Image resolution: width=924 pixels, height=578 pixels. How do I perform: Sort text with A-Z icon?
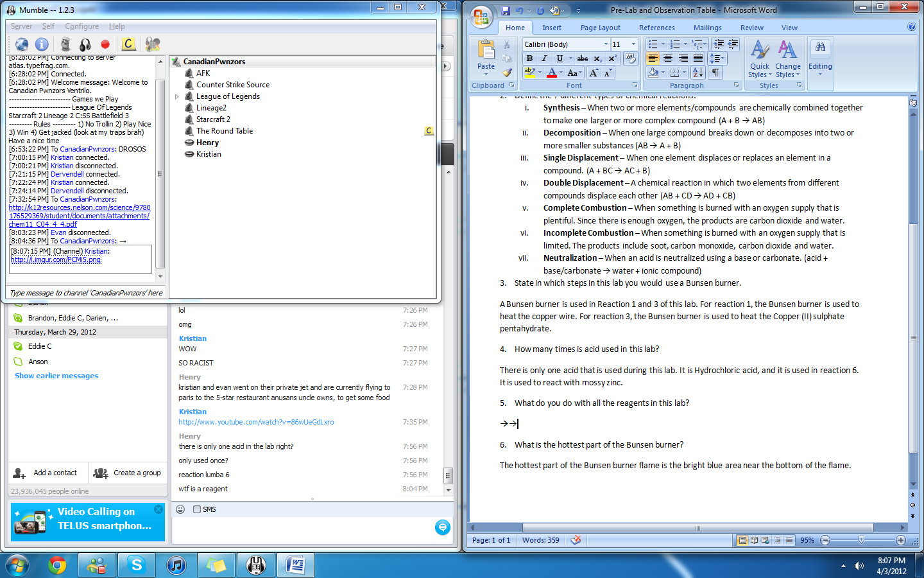(x=698, y=73)
